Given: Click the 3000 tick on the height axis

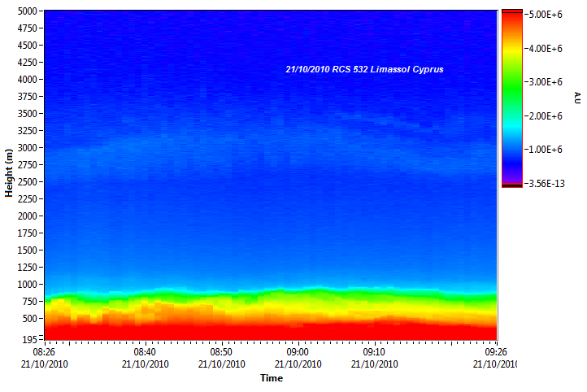Looking at the screenshot, I should [x=26, y=148].
